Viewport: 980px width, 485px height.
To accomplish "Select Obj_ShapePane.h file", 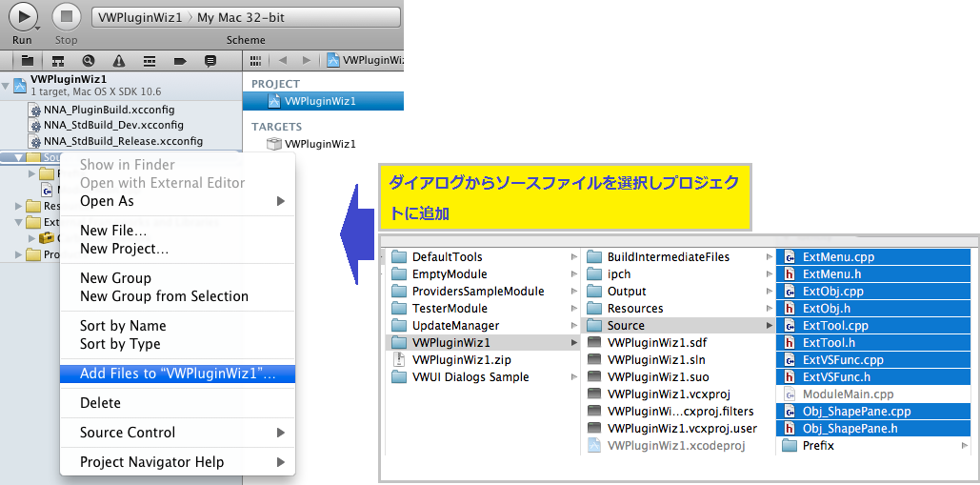I will tap(873, 429).
